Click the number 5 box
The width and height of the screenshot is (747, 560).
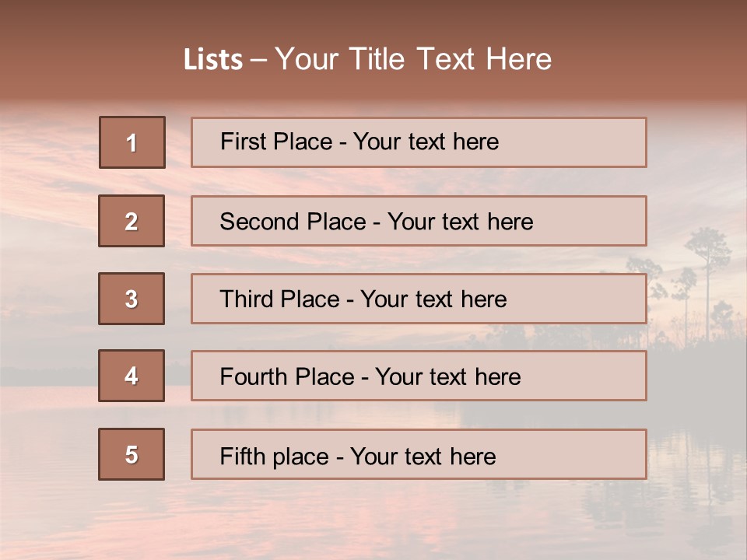pyautogui.click(x=132, y=454)
